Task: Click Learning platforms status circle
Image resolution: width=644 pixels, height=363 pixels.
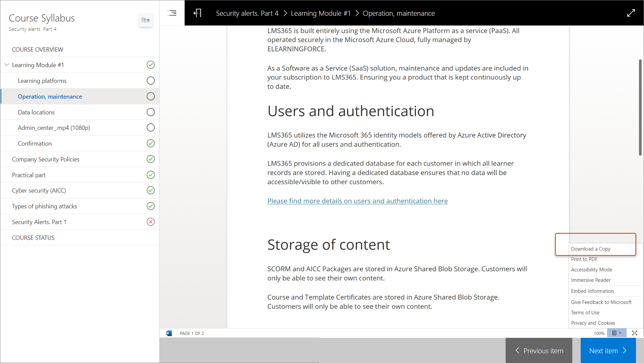Action: tap(151, 81)
